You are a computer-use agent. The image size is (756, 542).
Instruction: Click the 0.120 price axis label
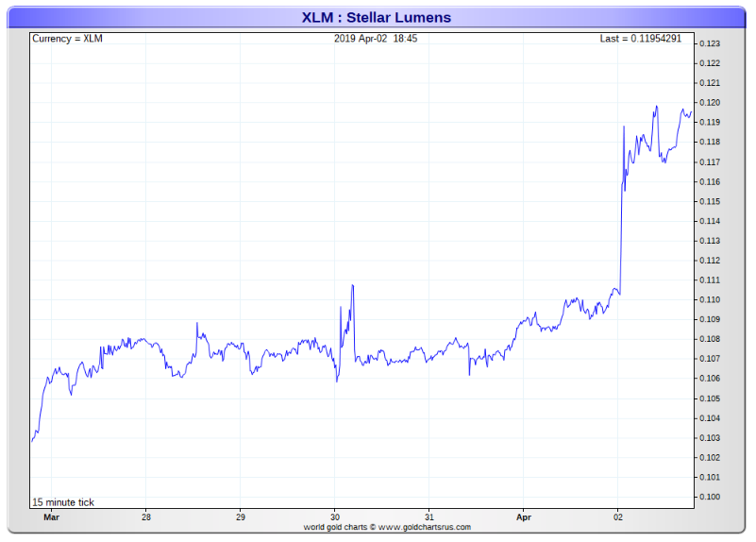(710, 103)
